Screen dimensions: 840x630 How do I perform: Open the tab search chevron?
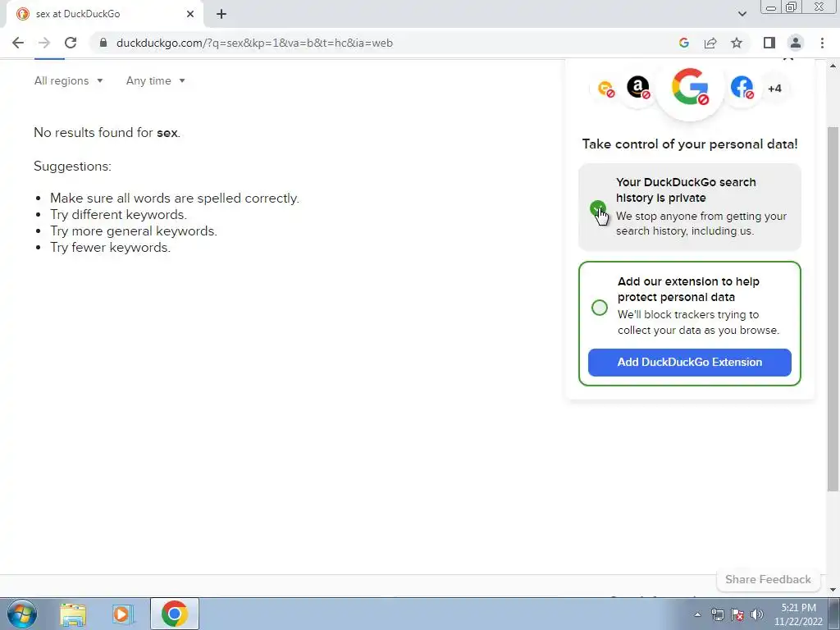click(742, 14)
